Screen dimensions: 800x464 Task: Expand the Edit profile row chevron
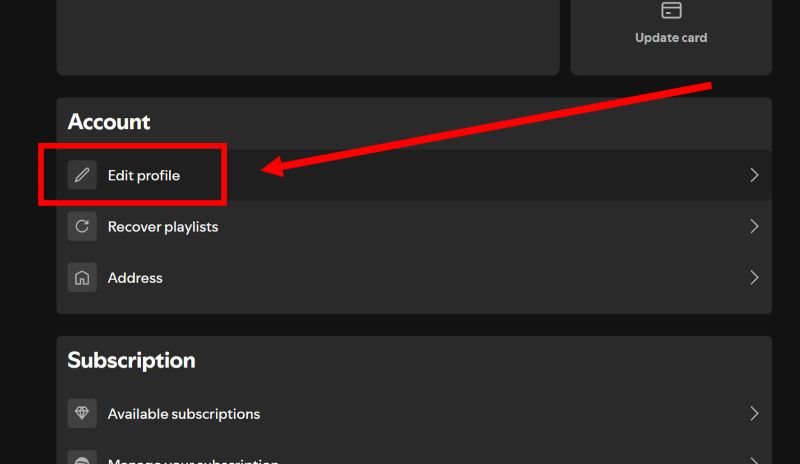[754, 175]
